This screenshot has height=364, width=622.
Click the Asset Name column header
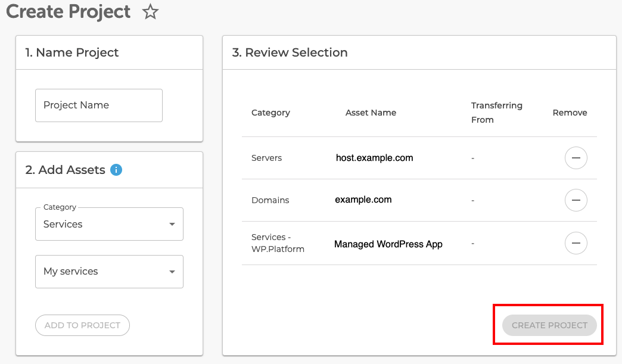pos(371,112)
